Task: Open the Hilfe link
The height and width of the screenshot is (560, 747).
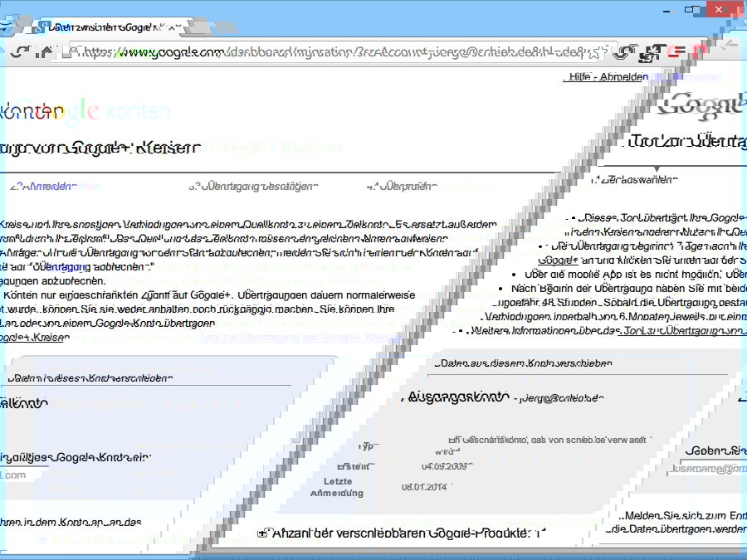Action: click(x=579, y=76)
